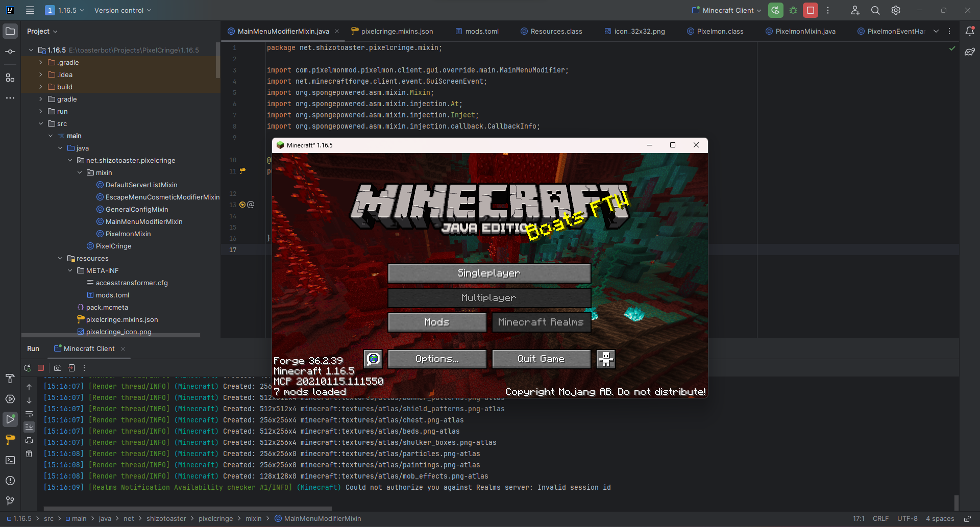Open the Gradle tool window elephant icon
The width and height of the screenshot is (980, 527).
[x=970, y=52]
